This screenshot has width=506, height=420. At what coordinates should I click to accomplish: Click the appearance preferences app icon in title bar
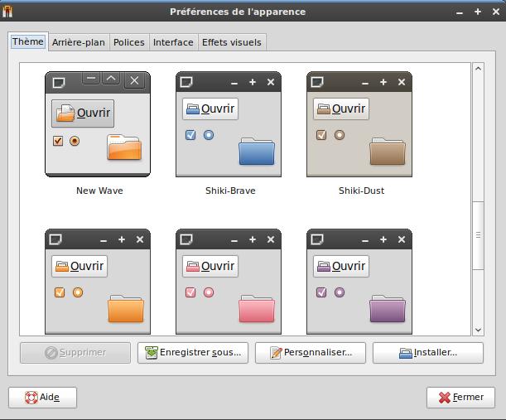[7, 12]
